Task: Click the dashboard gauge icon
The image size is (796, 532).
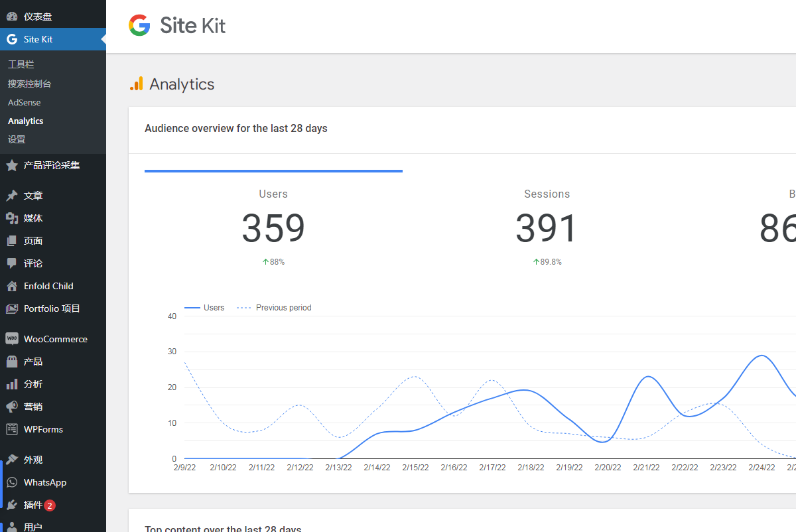Action: [x=12, y=17]
